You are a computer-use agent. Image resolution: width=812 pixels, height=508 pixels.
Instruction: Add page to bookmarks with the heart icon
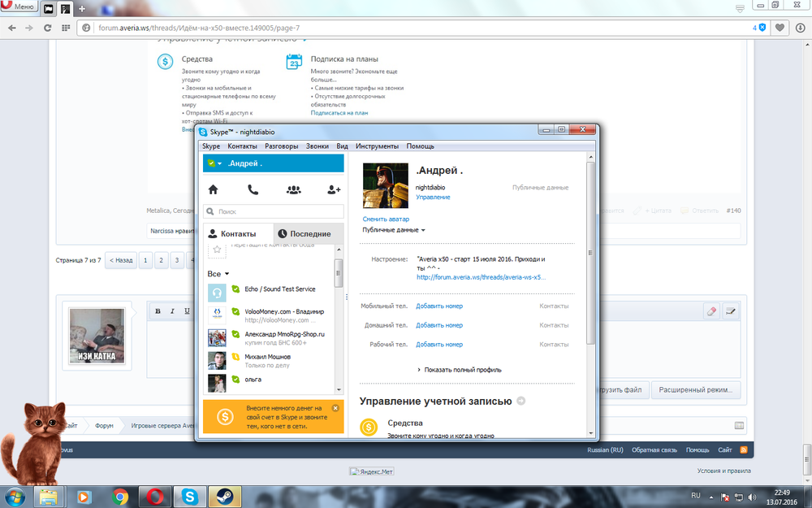[x=780, y=28]
